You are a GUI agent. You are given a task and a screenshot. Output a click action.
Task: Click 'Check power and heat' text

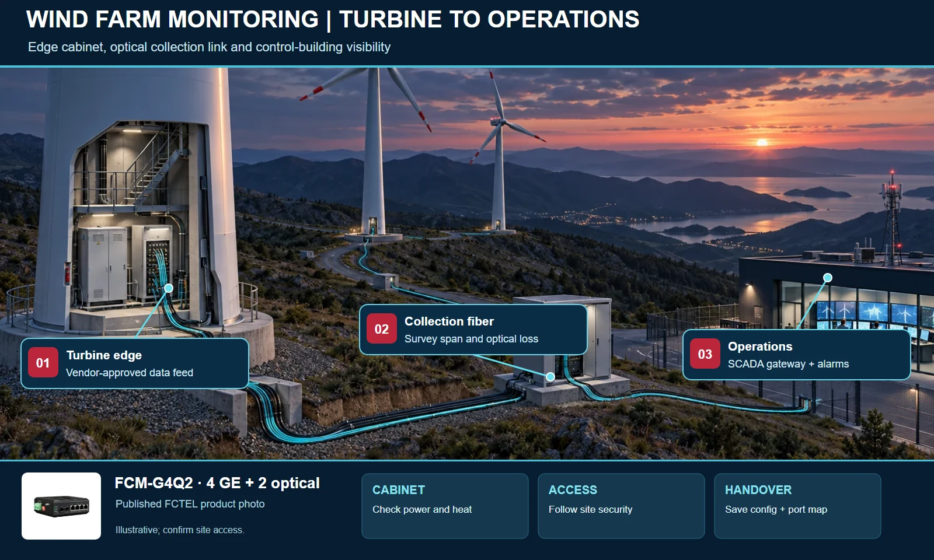pyautogui.click(x=422, y=509)
